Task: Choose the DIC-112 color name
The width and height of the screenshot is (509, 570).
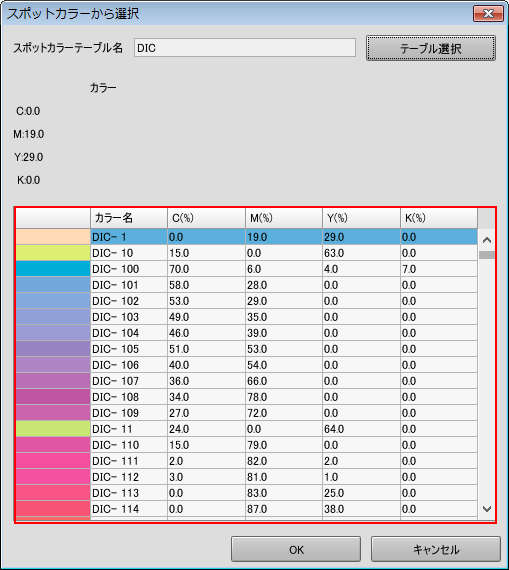Action: click(116, 477)
